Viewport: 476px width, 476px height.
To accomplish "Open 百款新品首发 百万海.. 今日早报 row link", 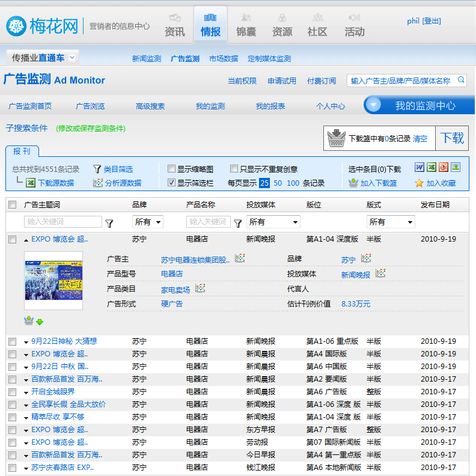I will coord(67,455).
